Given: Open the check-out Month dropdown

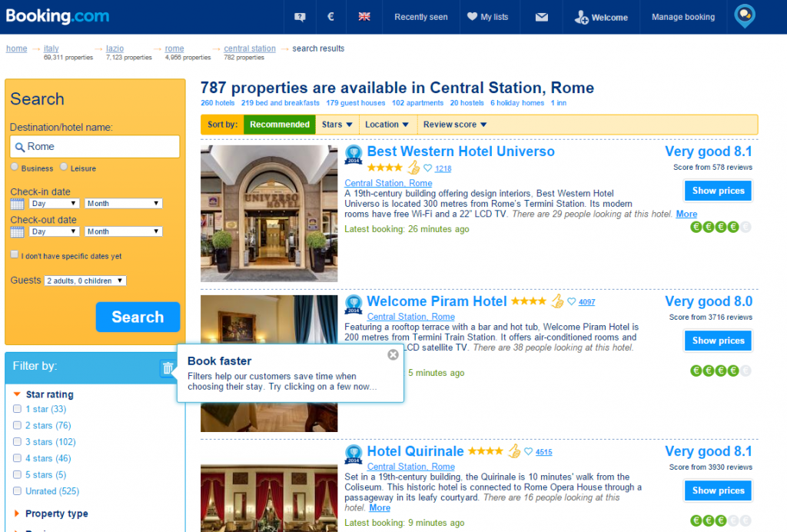Looking at the screenshot, I should coord(123,231).
